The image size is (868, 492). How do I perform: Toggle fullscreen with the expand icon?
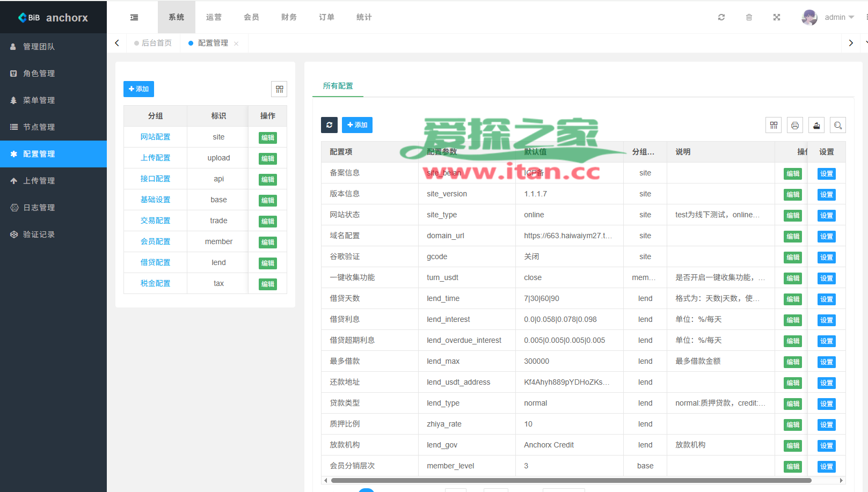point(777,17)
